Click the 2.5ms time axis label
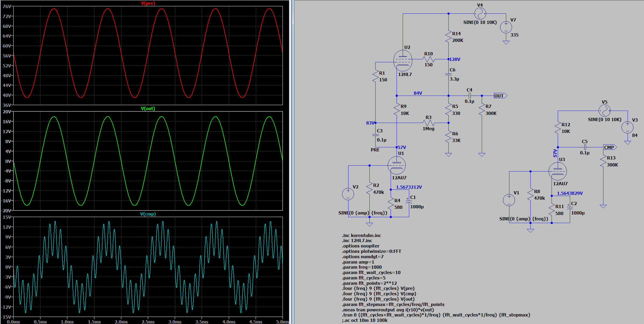This screenshot has width=644, height=324. pos(148,322)
